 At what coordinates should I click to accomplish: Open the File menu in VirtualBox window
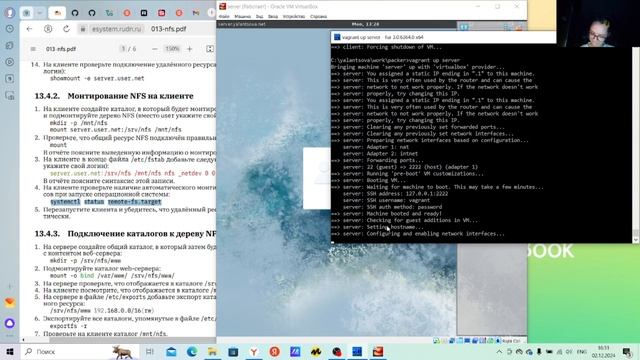coord(224,17)
